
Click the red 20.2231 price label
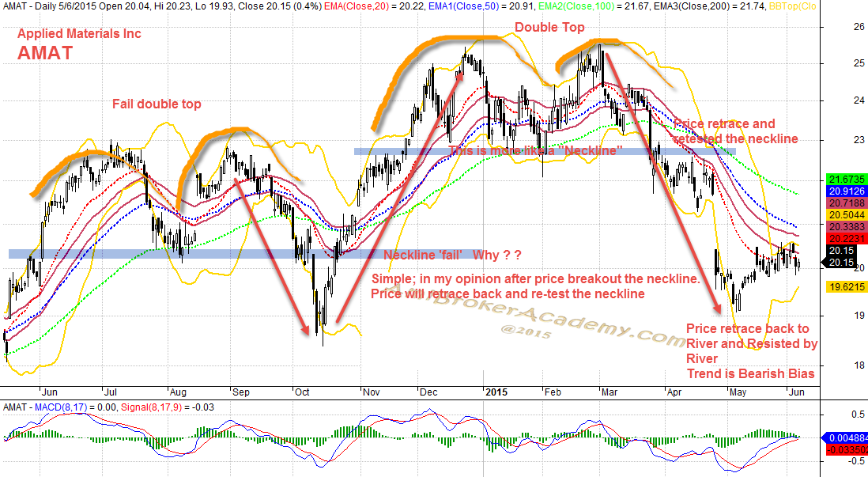coord(847,239)
